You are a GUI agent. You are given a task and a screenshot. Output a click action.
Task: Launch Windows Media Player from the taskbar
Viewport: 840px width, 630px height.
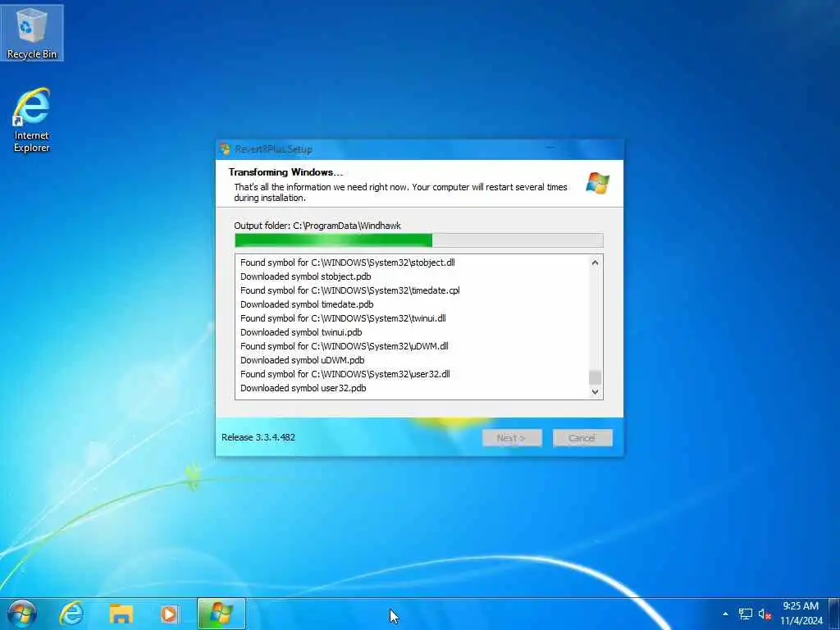point(171,614)
